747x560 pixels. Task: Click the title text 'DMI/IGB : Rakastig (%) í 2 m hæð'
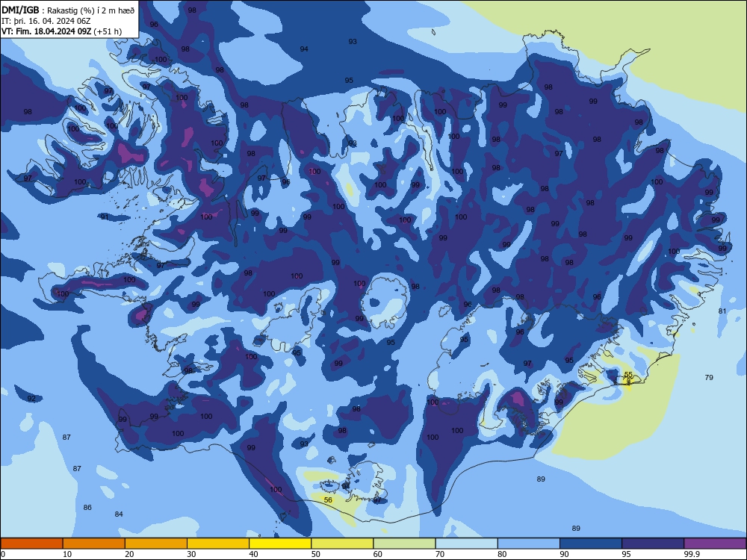[x=68, y=10]
